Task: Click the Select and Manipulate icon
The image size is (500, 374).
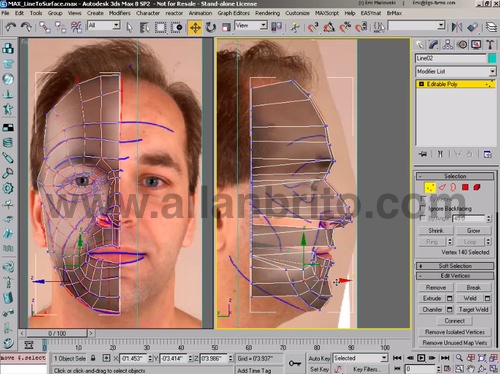Action: pyautogui.click(x=295, y=27)
